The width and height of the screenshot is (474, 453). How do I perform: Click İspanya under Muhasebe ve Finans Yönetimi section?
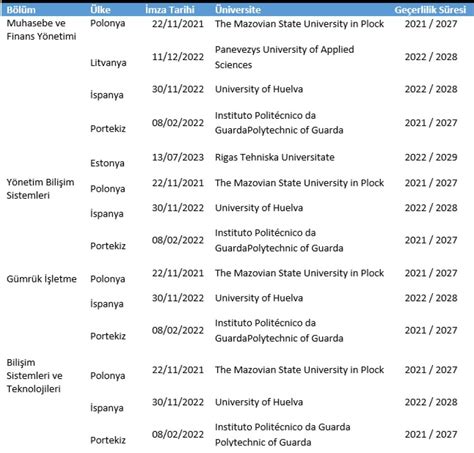click(x=107, y=95)
